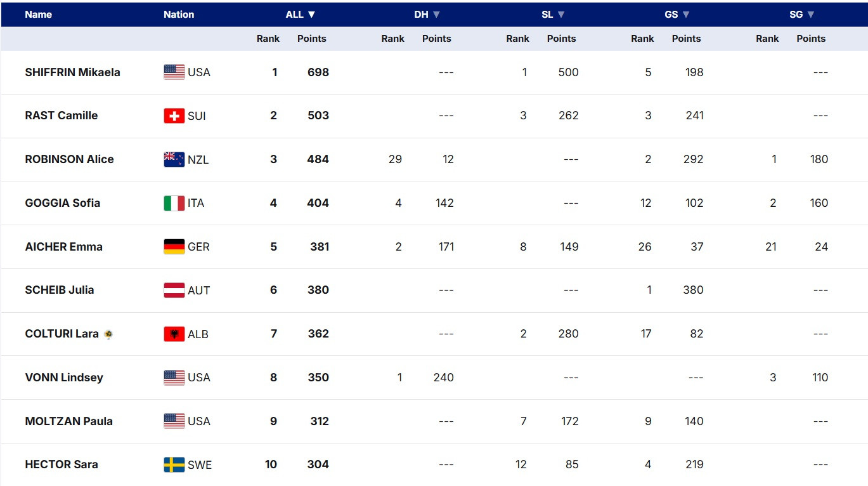Click the small badge icon after Colturi Lara
Screen dimensions: 868x486
point(109,334)
